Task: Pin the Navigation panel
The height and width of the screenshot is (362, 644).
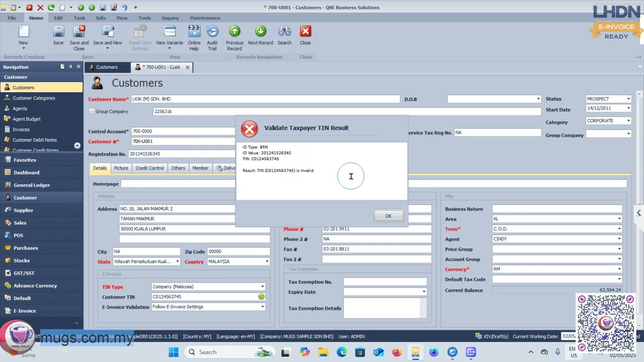Action: [70, 67]
